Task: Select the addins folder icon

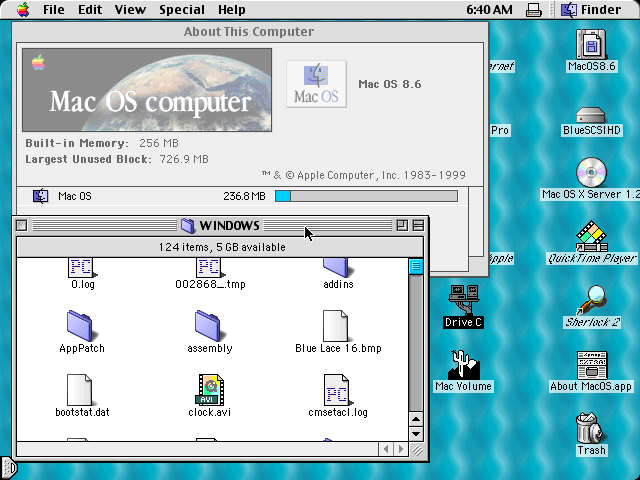Action: pos(336,268)
